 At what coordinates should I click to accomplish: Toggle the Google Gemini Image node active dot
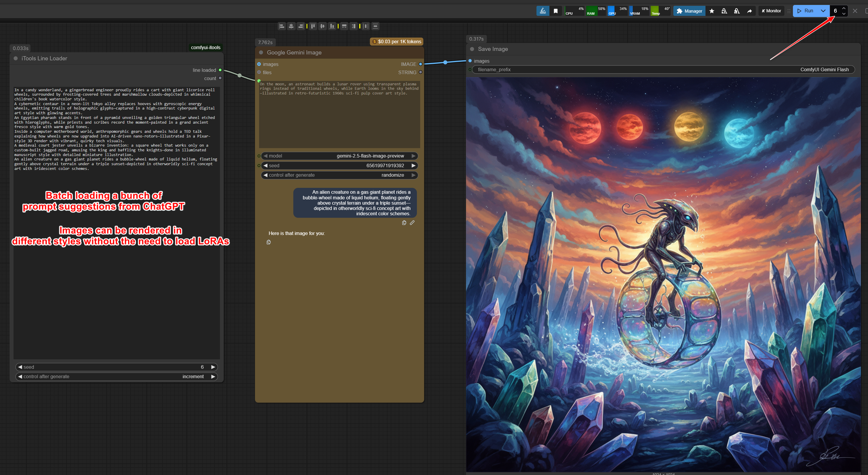pyautogui.click(x=261, y=52)
